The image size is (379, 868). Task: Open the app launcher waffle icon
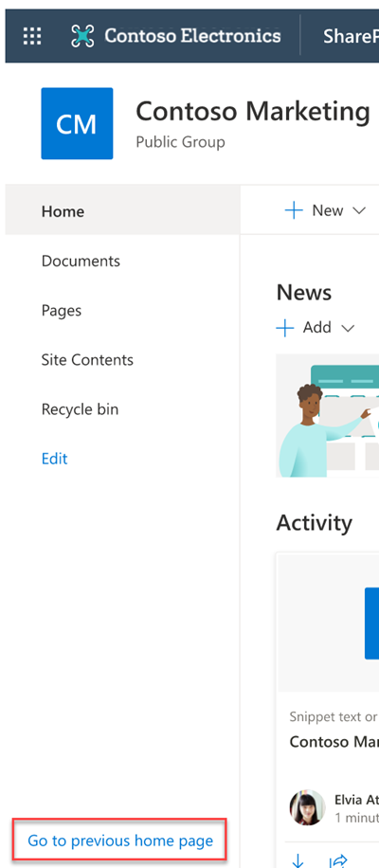click(x=32, y=37)
